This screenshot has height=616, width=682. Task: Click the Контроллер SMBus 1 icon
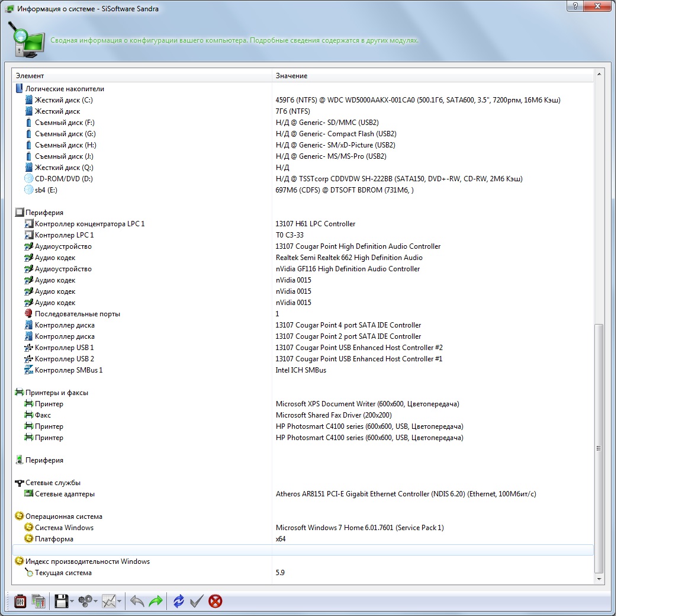click(x=28, y=370)
